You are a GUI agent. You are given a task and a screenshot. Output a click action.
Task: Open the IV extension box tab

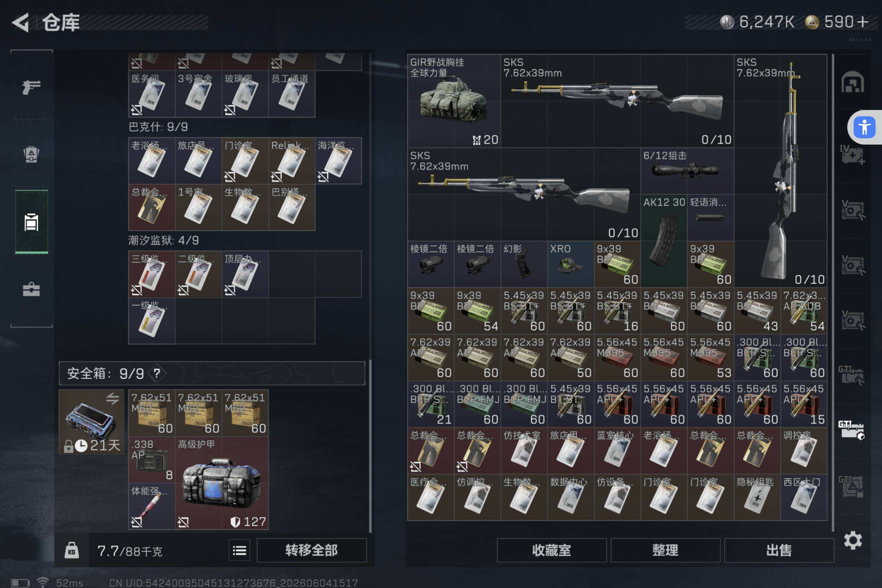(x=852, y=154)
